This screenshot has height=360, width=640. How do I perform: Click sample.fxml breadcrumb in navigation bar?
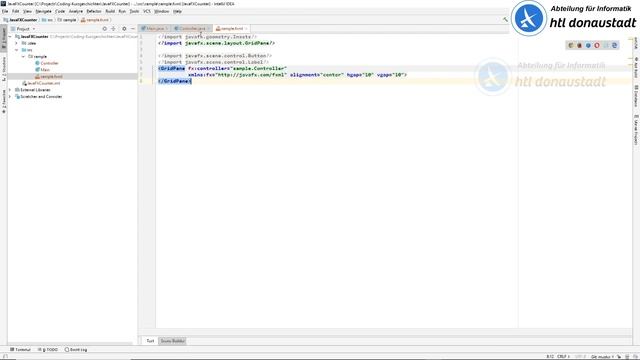95,20
